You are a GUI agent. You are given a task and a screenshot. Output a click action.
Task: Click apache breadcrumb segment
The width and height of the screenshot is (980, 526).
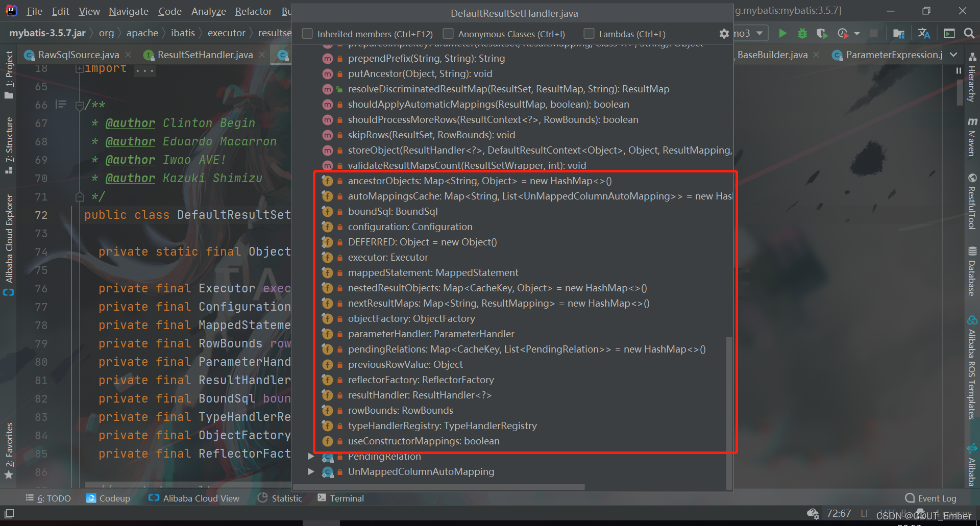(x=142, y=33)
